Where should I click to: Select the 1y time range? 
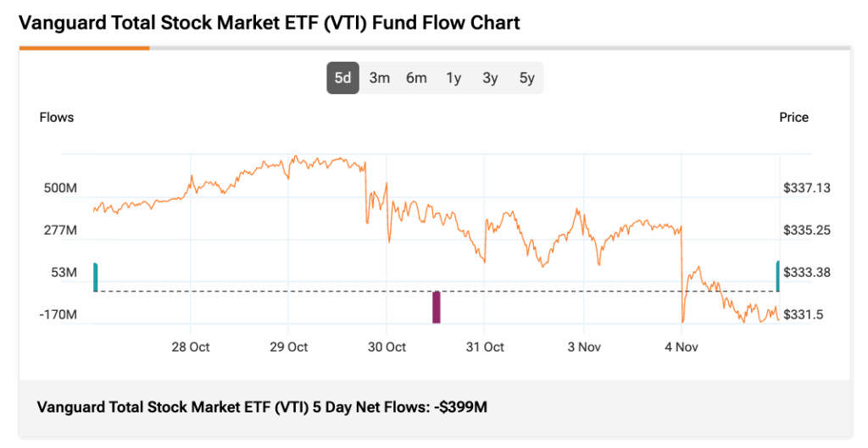(x=453, y=78)
